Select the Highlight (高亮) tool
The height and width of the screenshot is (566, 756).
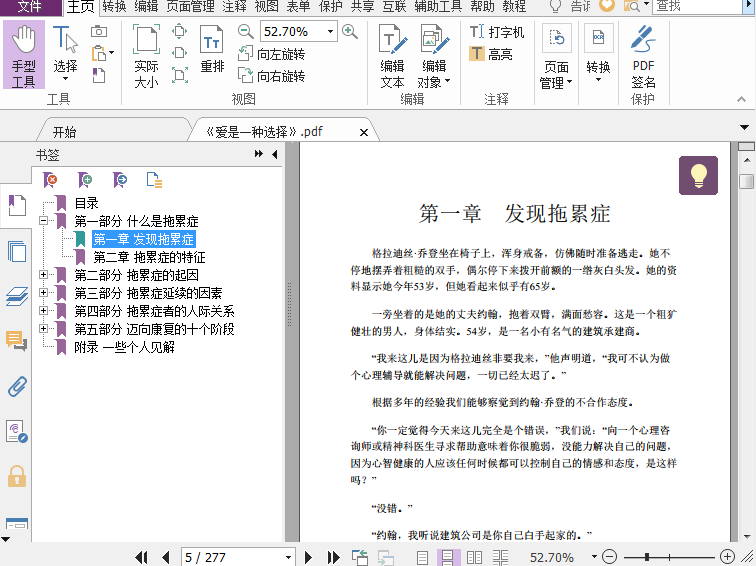click(x=490, y=54)
